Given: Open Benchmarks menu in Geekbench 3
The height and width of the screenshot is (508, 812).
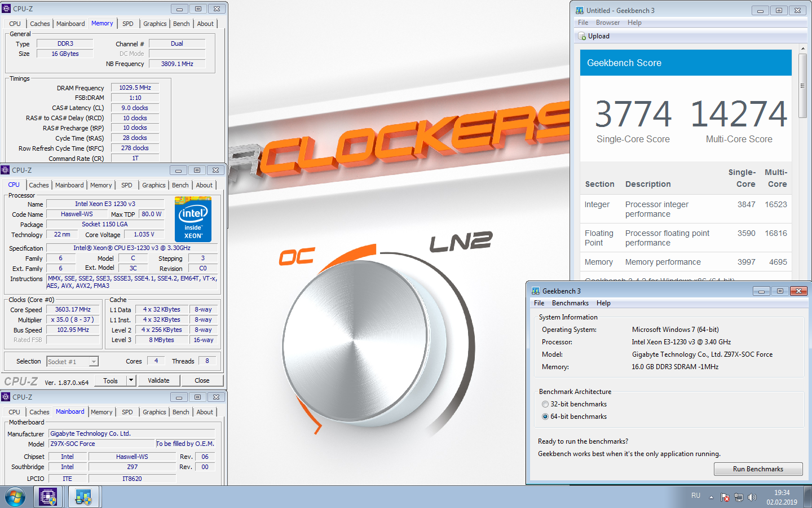Looking at the screenshot, I should pyautogui.click(x=570, y=303).
